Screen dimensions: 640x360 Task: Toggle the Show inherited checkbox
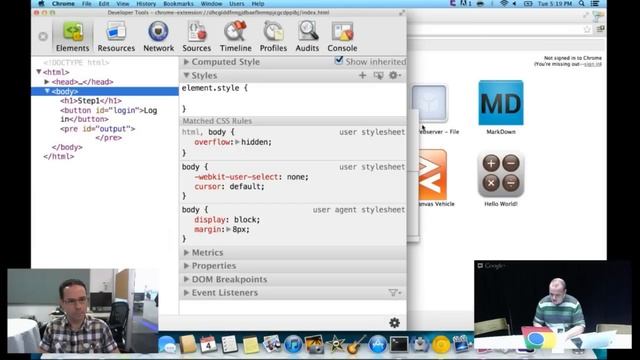tap(339, 60)
